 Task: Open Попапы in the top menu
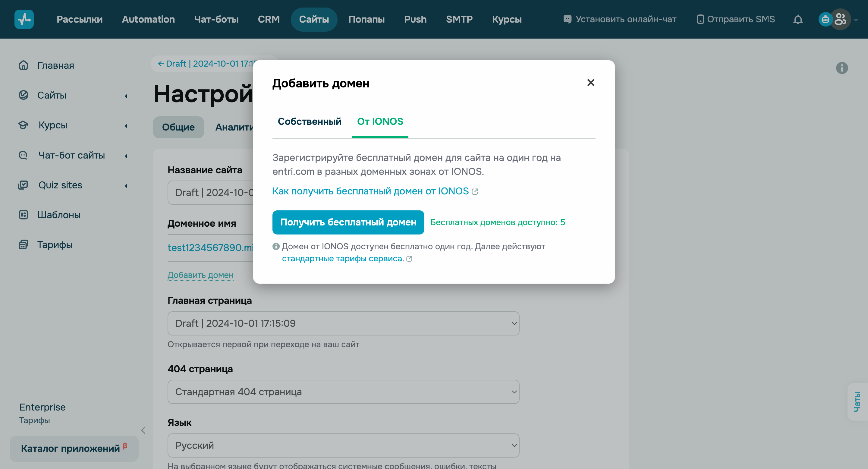(x=367, y=19)
